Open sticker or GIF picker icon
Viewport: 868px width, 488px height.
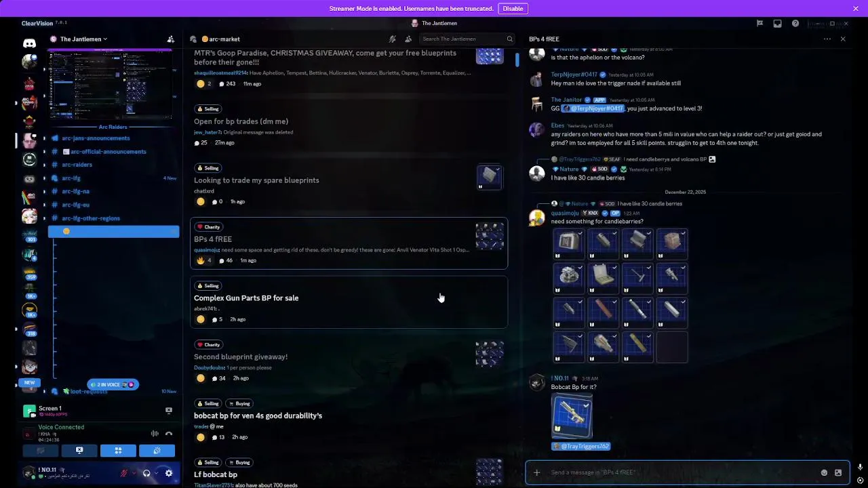coord(838,472)
